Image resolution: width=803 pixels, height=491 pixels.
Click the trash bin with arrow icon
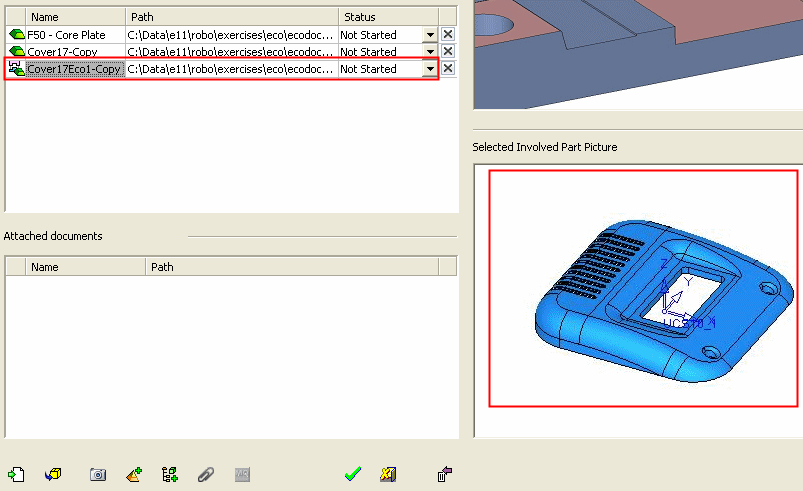[x=446, y=474]
